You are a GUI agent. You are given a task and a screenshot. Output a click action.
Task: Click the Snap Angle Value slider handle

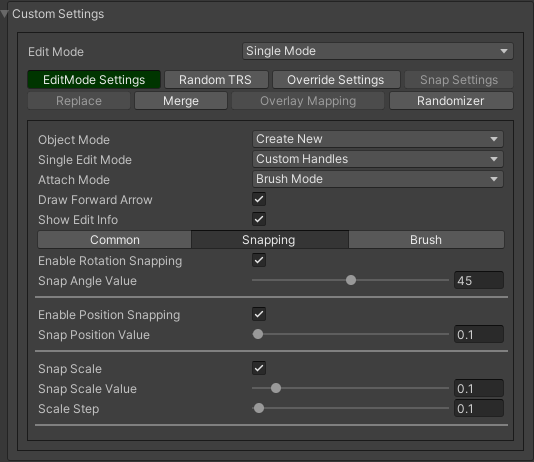coord(351,280)
